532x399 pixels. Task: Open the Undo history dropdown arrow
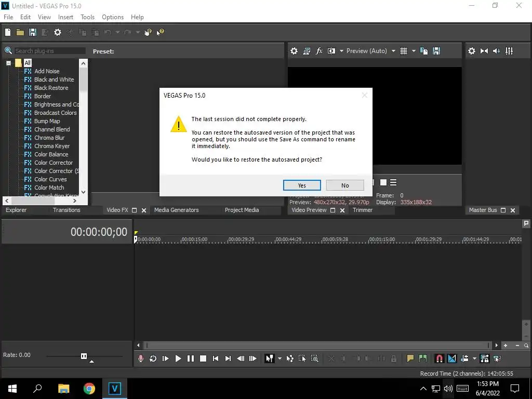[x=117, y=32]
